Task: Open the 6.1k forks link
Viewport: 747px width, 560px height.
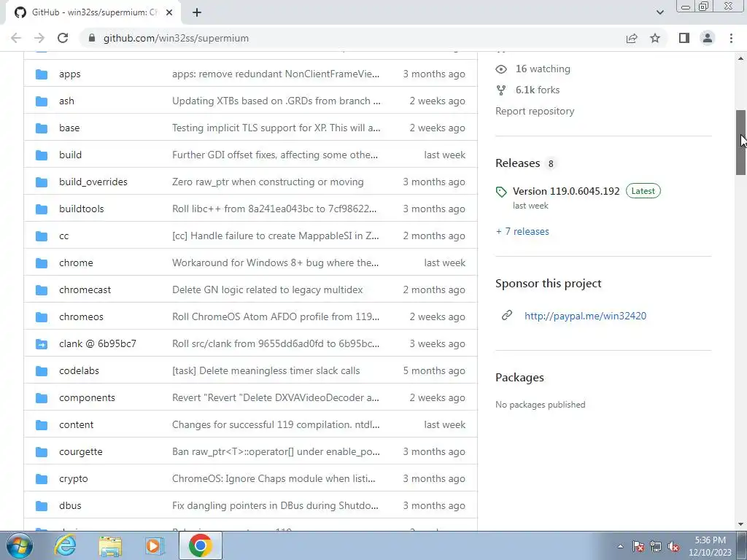Action: (x=538, y=90)
